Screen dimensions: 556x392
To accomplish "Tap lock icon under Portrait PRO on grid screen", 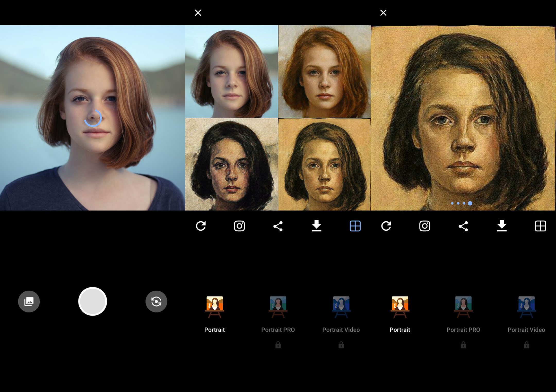I will point(278,345).
